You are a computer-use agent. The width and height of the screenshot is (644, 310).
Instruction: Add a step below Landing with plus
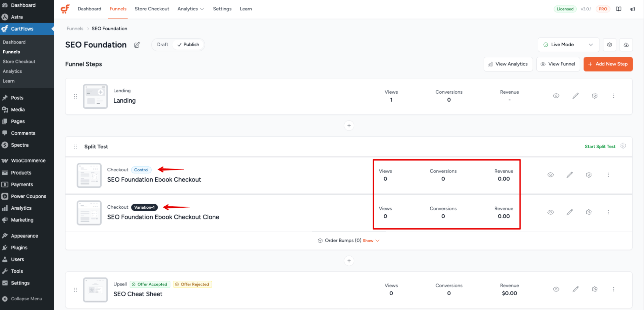click(349, 125)
